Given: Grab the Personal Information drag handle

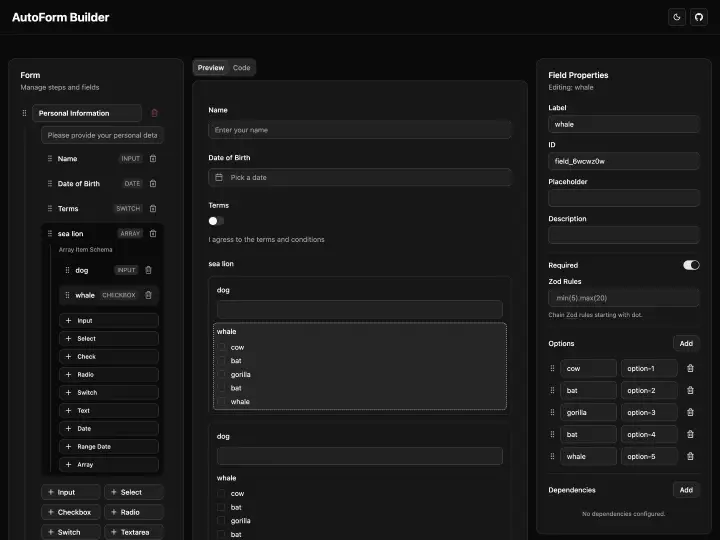Looking at the screenshot, I should pos(24,113).
